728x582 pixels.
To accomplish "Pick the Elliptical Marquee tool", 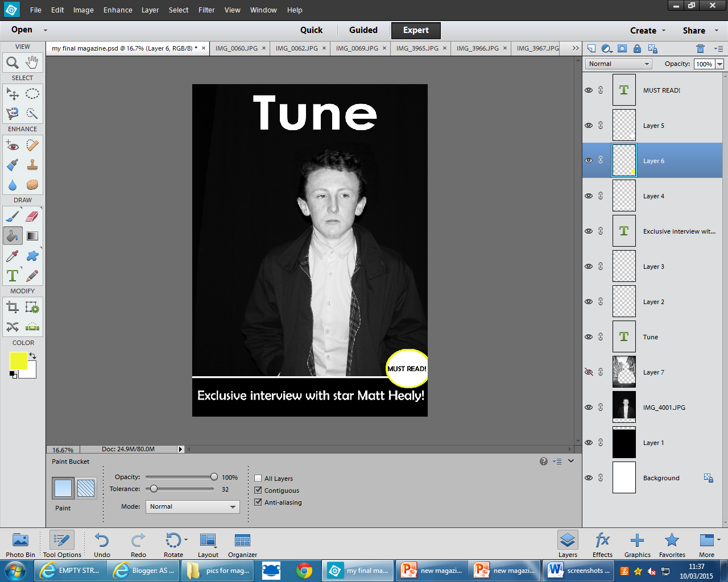I will coord(32,94).
